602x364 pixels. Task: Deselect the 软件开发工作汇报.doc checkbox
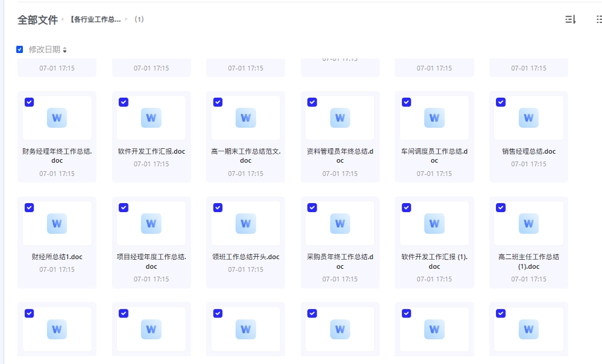coord(124,102)
